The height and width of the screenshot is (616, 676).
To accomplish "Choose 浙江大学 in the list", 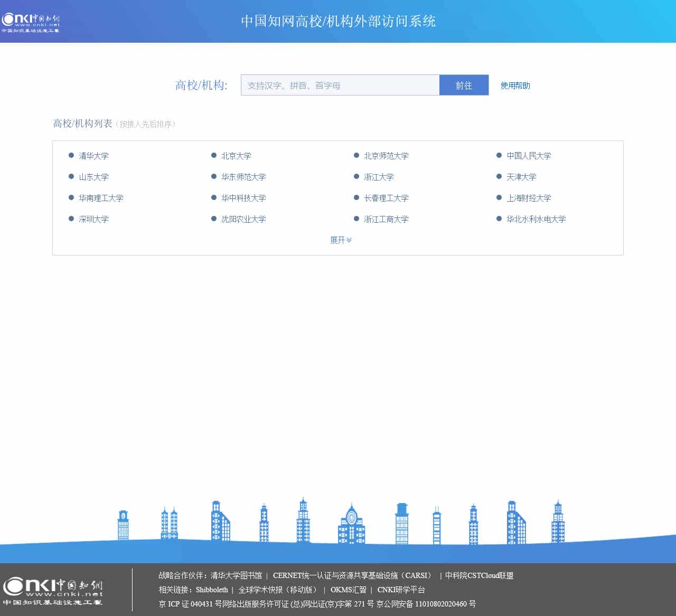I will point(379,177).
